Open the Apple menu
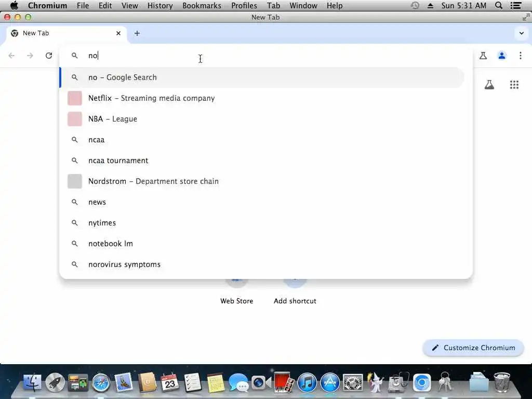This screenshot has width=532, height=399. 14,5
